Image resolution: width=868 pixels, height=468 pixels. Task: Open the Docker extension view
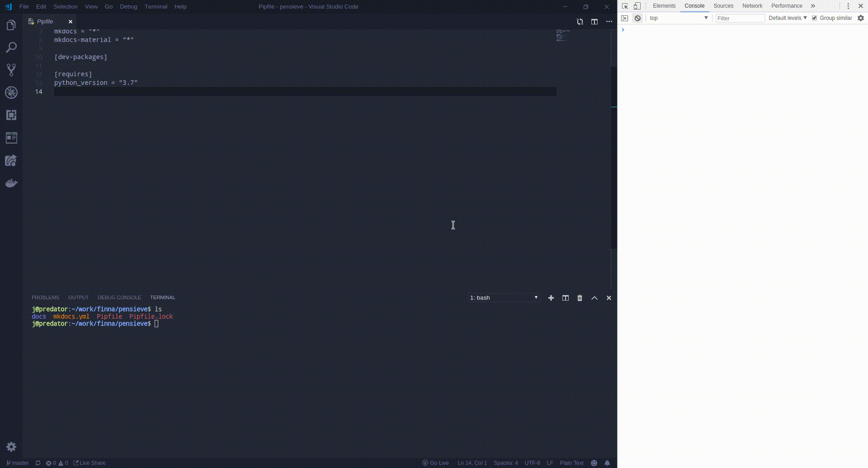click(x=11, y=183)
